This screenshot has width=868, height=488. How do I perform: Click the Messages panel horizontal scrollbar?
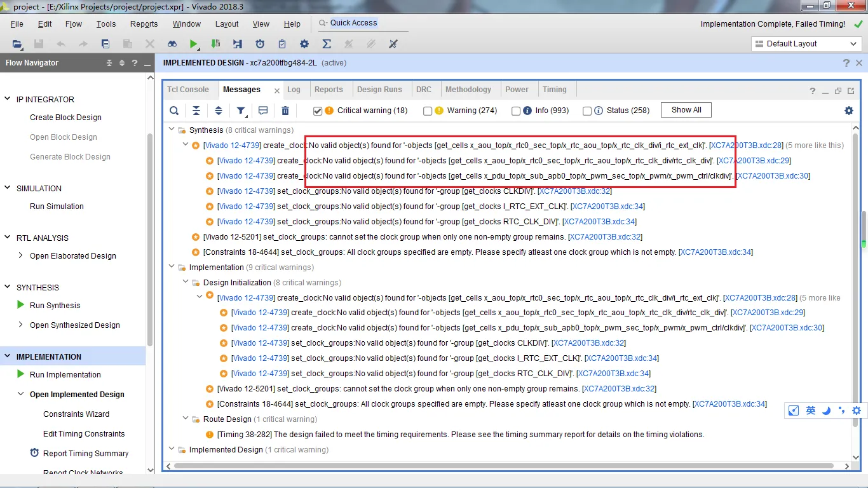[504, 466]
